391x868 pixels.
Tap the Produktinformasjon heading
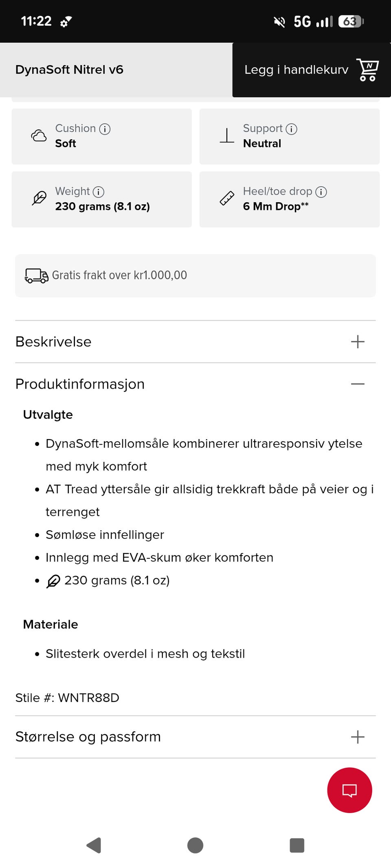click(x=80, y=384)
